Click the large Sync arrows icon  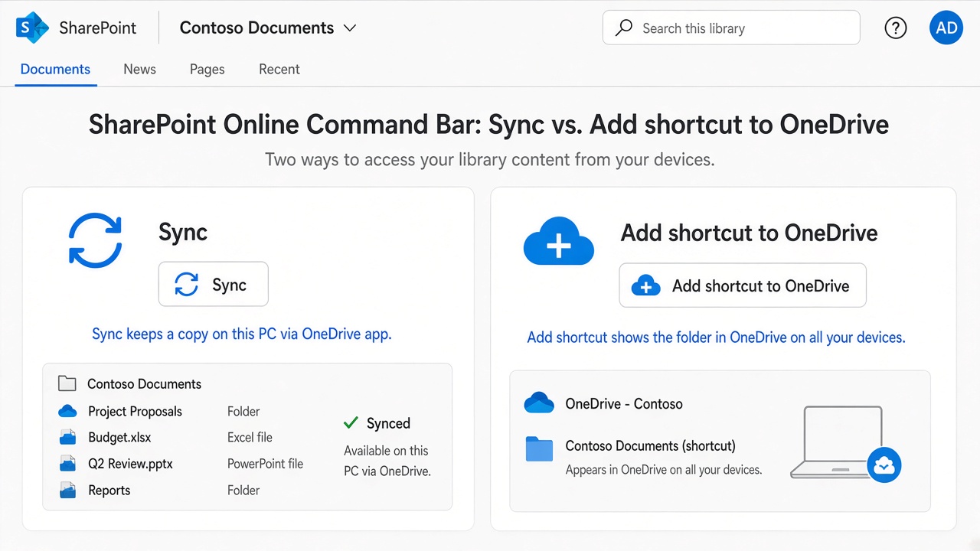click(x=95, y=240)
